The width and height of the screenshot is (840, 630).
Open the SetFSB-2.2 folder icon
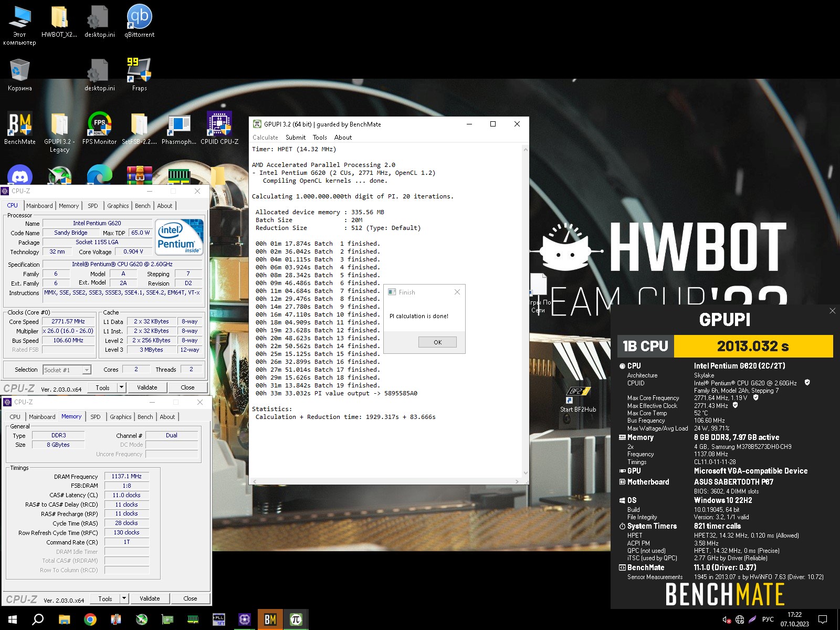(x=139, y=128)
